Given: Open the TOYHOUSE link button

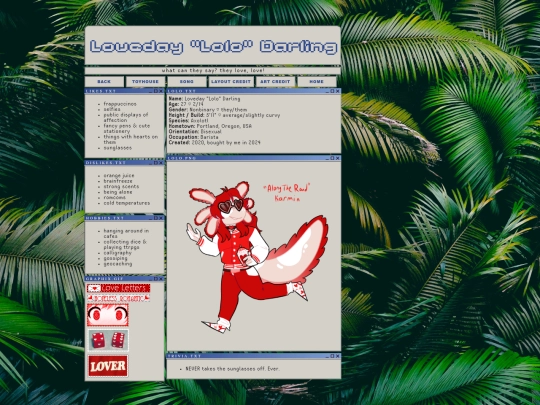Looking at the screenshot, I should point(145,82).
